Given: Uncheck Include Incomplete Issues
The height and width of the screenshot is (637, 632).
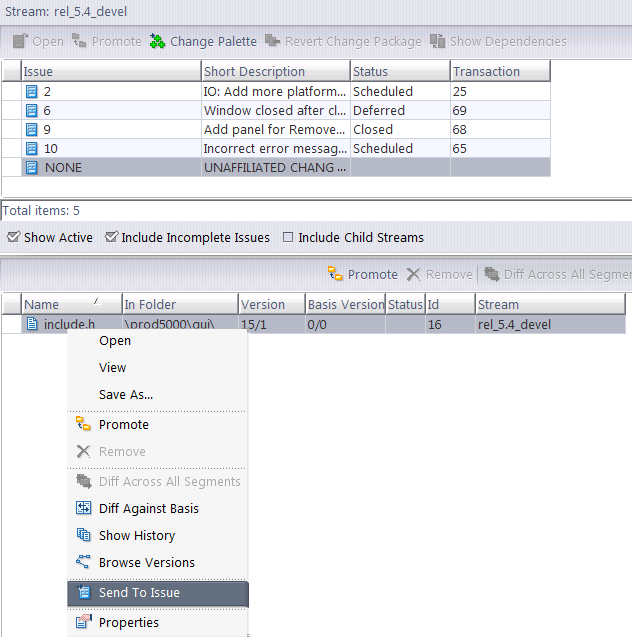Looking at the screenshot, I should tap(112, 238).
